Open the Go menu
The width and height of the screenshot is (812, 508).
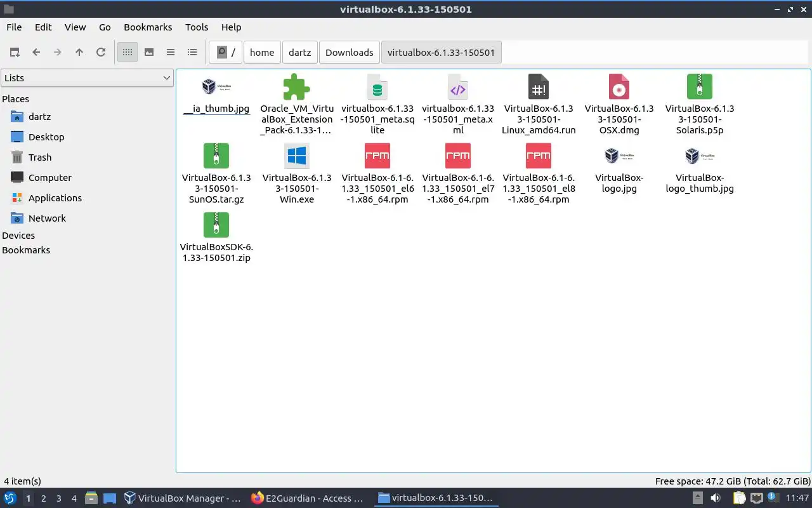pos(105,27)
